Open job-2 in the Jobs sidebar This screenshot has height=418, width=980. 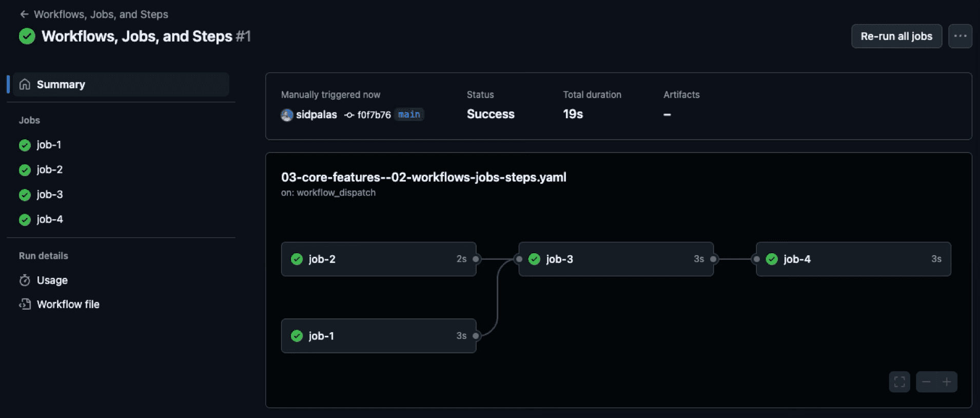49,170
